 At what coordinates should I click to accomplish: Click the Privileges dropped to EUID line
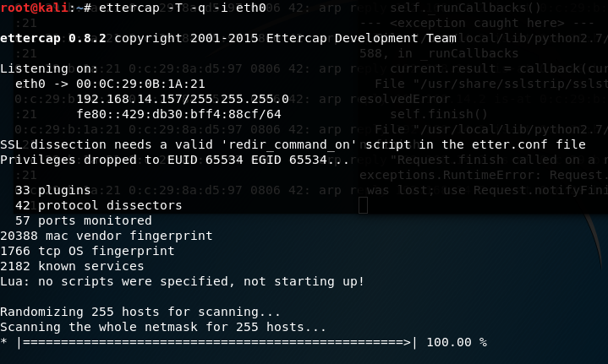coord(174,160)
